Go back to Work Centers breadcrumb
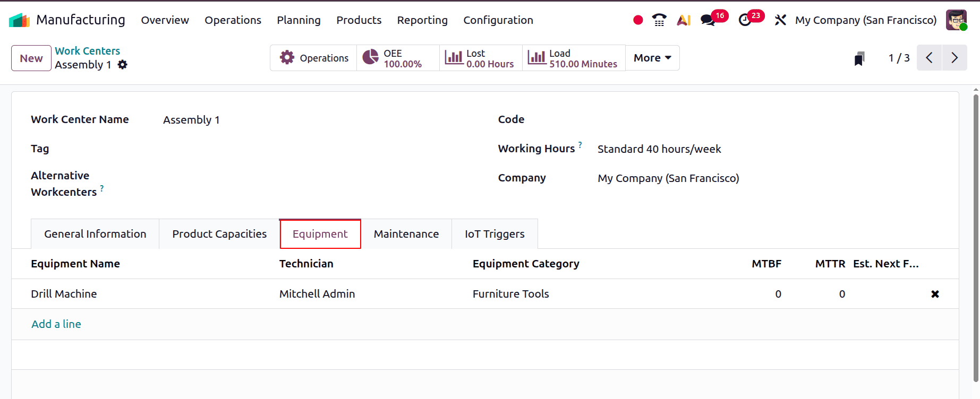The height and width of the screenshot is (399, 980). [x=88, y=51]
